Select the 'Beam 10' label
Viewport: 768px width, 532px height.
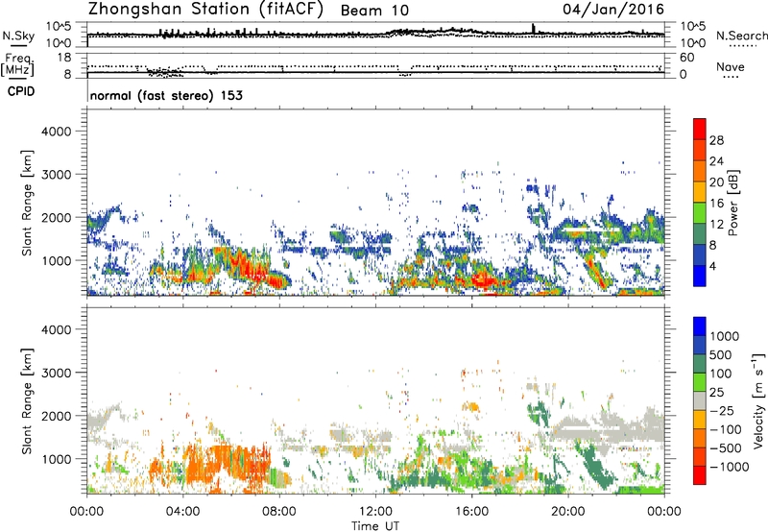(x=374, y=11)
